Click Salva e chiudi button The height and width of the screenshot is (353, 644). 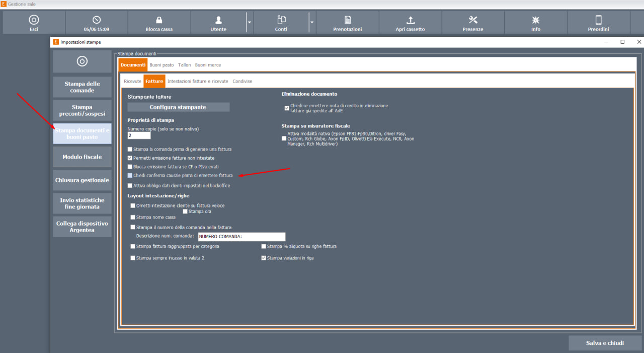tap(605, 343)
